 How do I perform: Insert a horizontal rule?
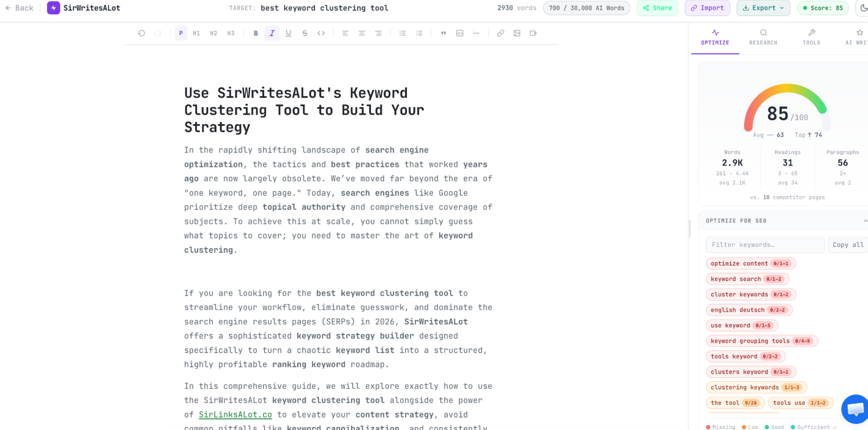tap(476, 33)
